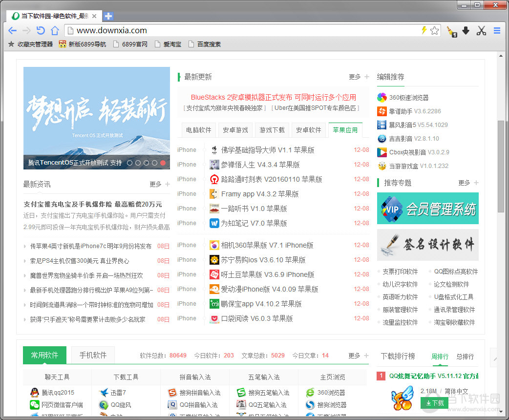The height and width of the screenshot is (420, 509).
Task: Click the 腾讯qq2015 penguin icon
Action: point(34,393)
